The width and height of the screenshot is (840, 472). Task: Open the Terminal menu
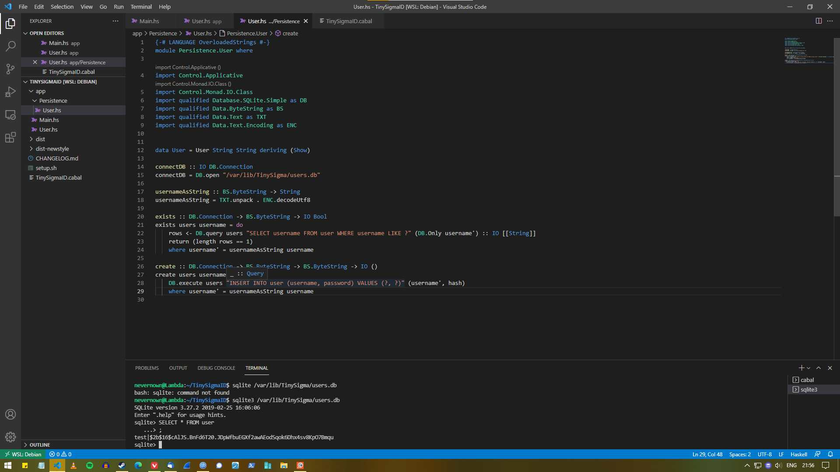pyautogui.click(x=141, y=7)
